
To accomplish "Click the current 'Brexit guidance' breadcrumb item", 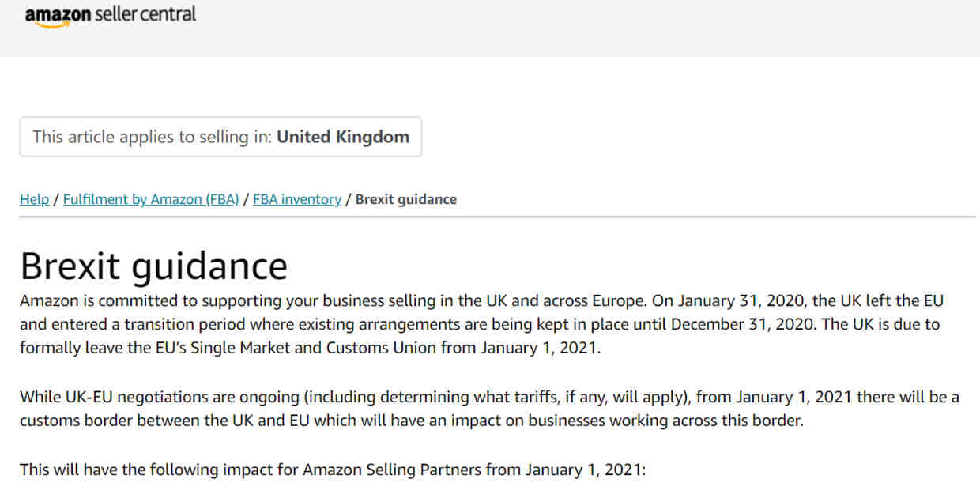I will click(406, 199).
